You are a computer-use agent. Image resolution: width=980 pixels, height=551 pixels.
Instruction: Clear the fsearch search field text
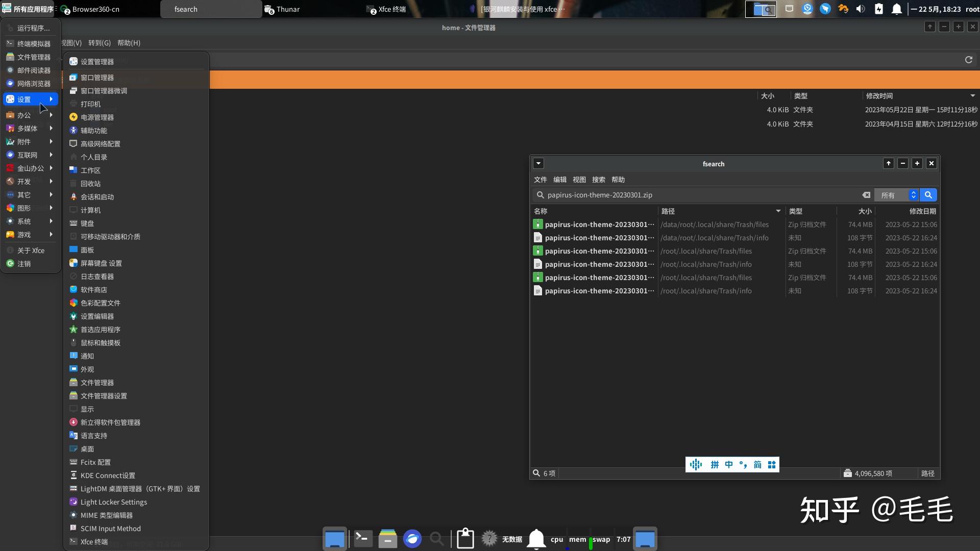point(866,195)
